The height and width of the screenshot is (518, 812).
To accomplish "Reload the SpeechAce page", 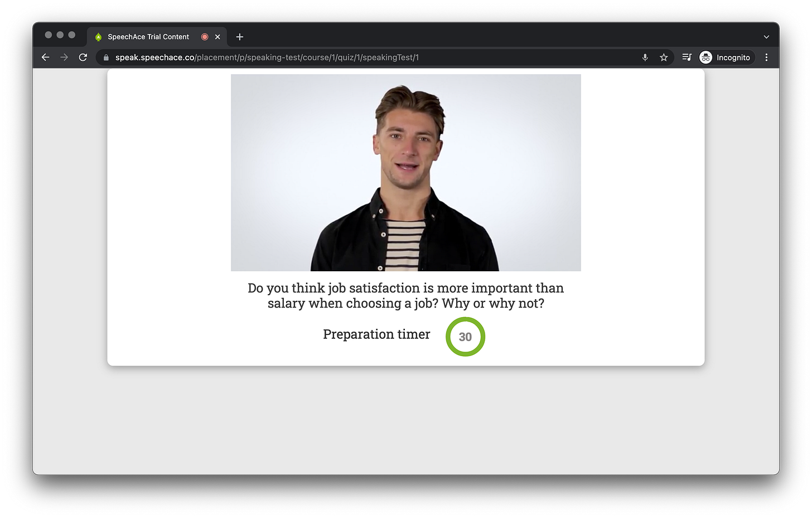I will [x=83, y=57].
